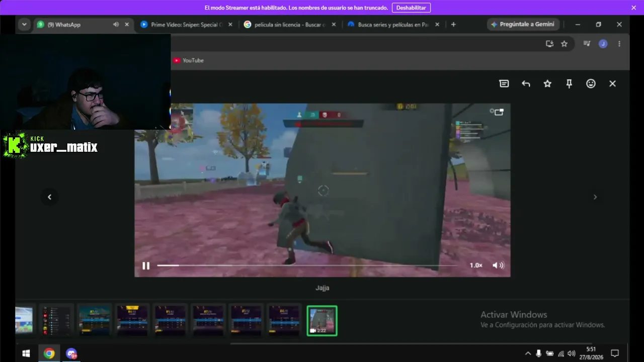
Task: Open picture-in-picture for the video
Action: point(498,112)
